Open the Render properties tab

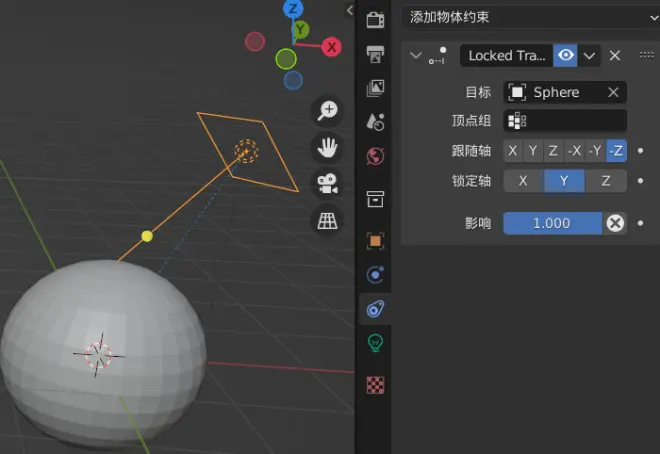coord(375,19)
